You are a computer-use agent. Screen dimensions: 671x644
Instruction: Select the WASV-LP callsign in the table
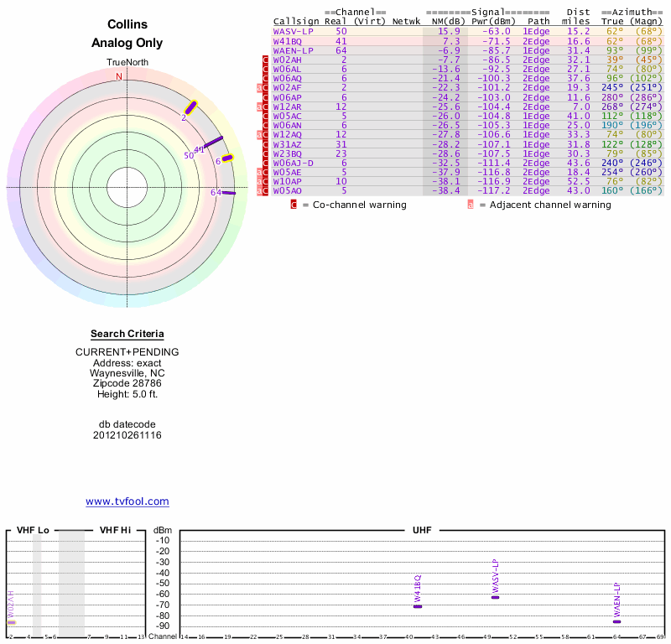click(x=294, y=31)
